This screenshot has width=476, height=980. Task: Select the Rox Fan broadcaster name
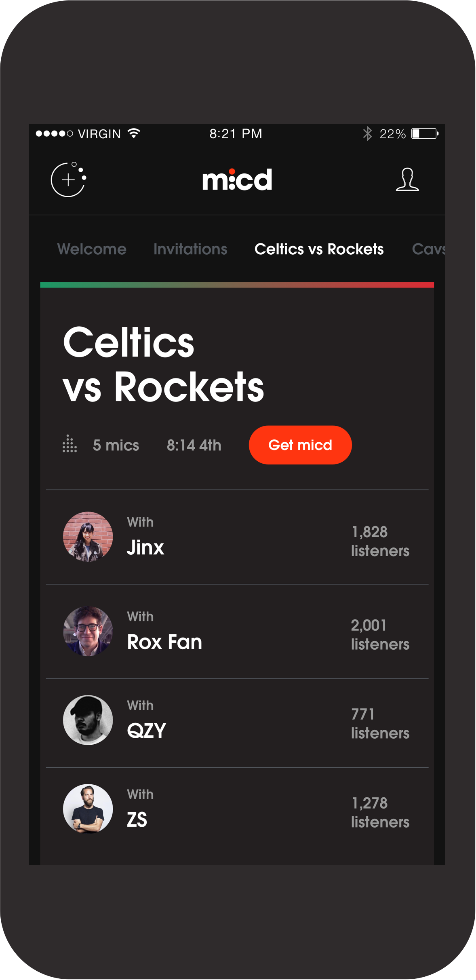tap(164, 642)
